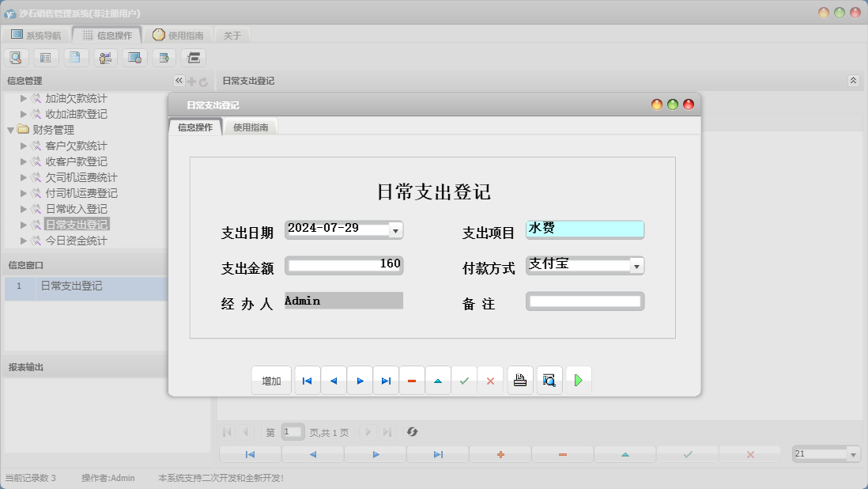This screenshot has width=868, height=489.
Task: Select the search/query toolbar icon
Action: coord(16,57)
